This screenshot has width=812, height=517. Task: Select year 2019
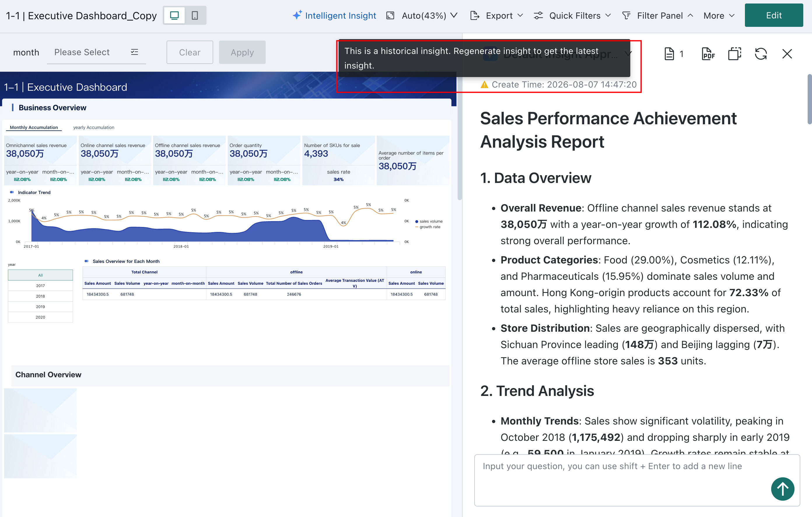(x=41, y=307)
